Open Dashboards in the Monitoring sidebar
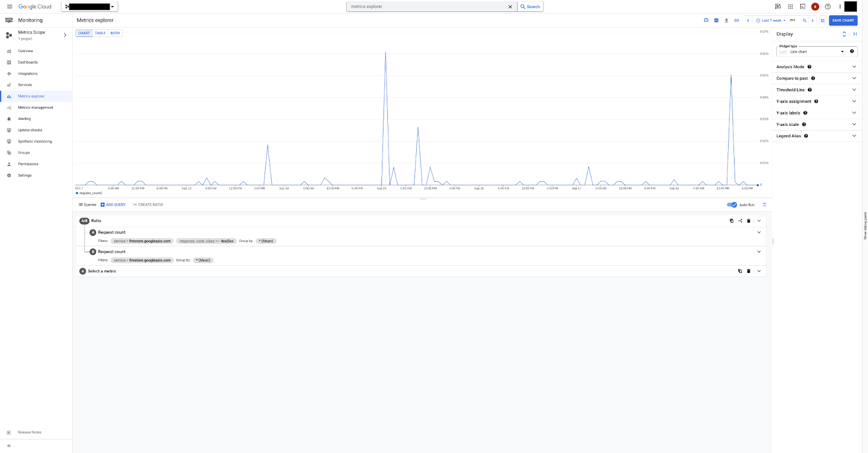Image resolution: width=868 pixels, height=453 pixels. (x=28, y=62)
